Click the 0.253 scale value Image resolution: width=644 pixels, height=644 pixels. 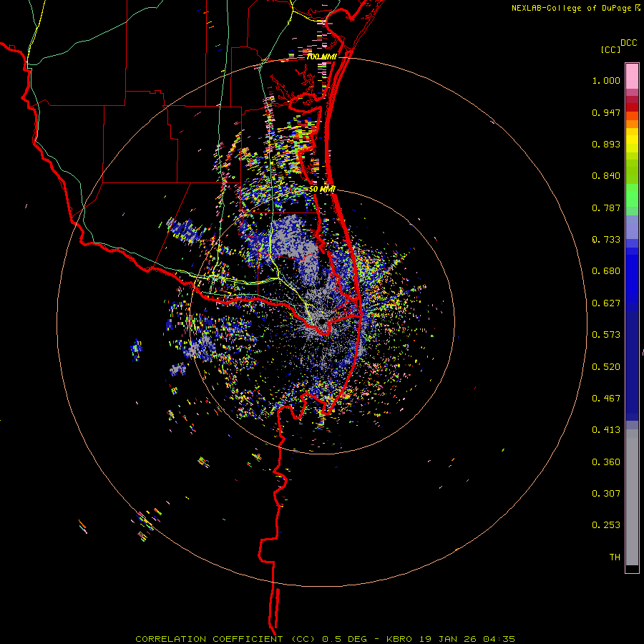606,525
